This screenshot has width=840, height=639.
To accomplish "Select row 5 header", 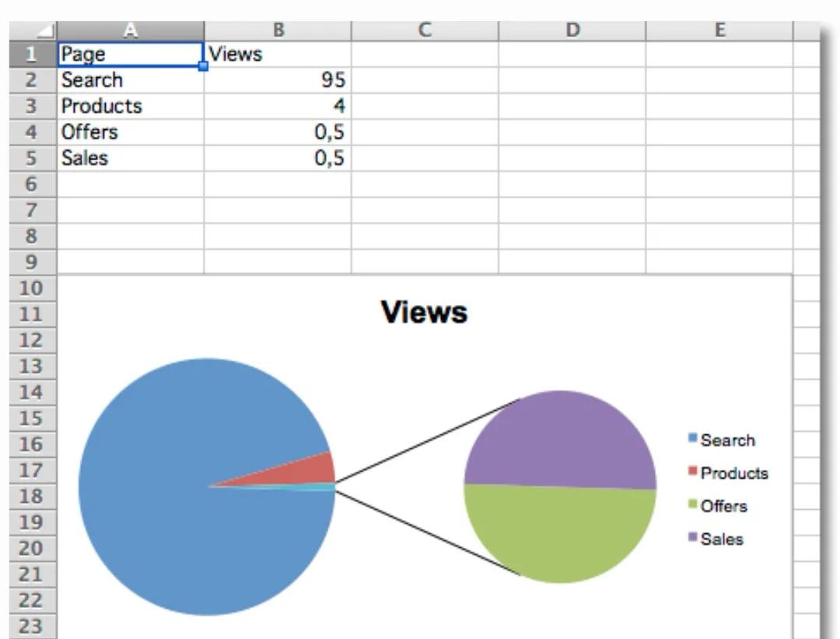I will (x=33, y=158).
